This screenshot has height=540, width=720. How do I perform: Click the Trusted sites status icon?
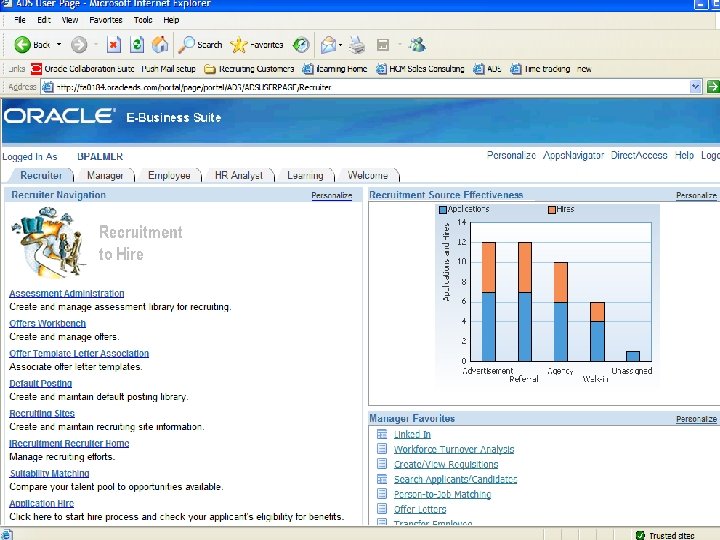coord(640,535)
